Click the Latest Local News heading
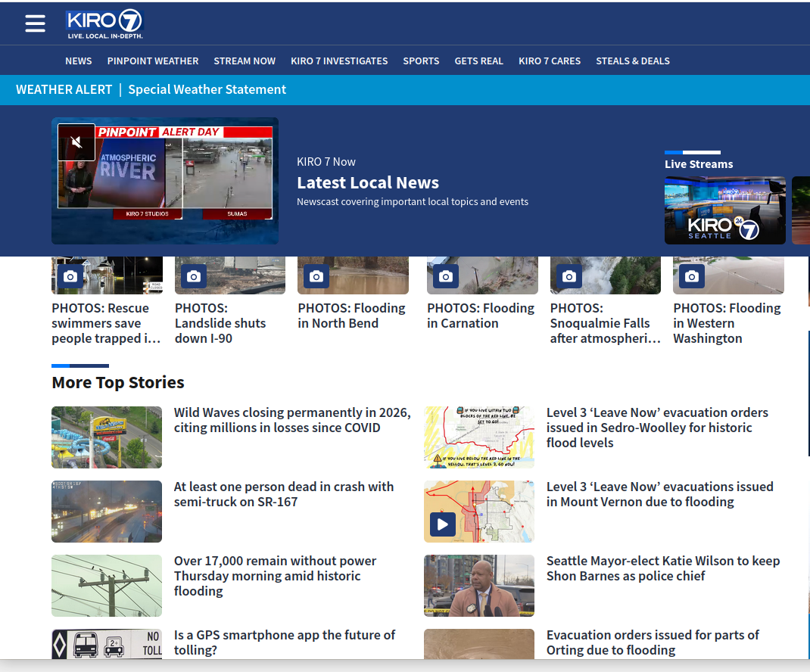 point(368,182)
